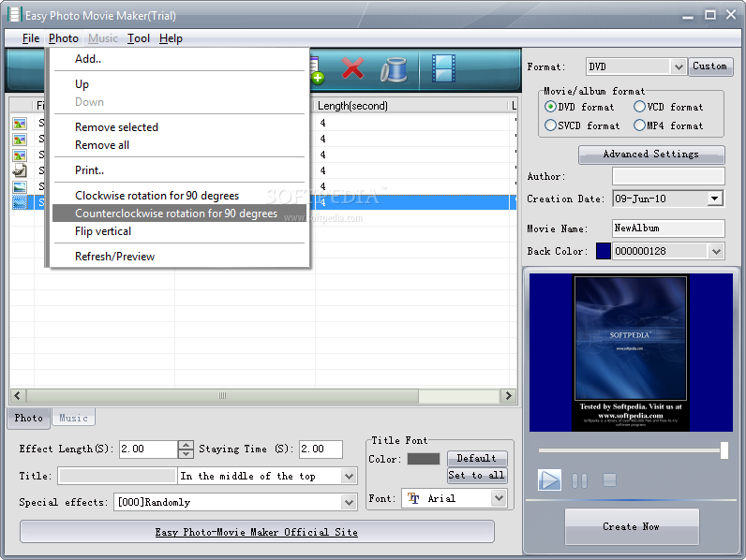The width and height of the screenshot is (746, 560).
Task: Switch to the Photo tab
Action: pos(28,418)
